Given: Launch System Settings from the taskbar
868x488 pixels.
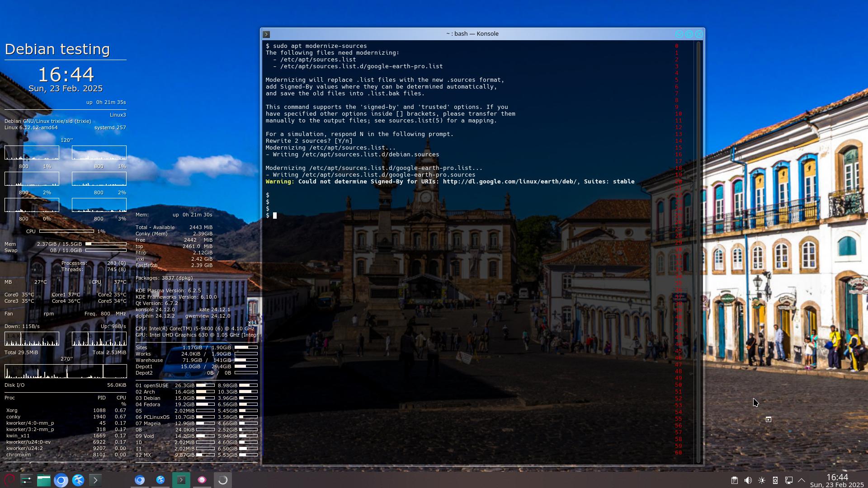Looking at the screenshot, I should [x=26, y=479].
